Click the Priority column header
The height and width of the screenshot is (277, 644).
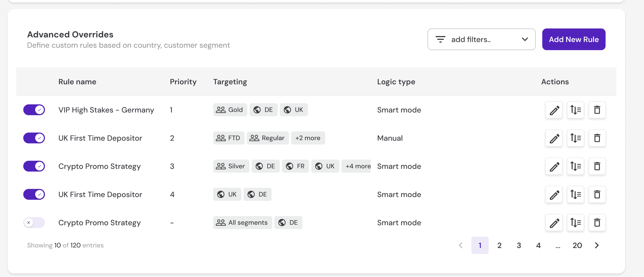point(183,82)
